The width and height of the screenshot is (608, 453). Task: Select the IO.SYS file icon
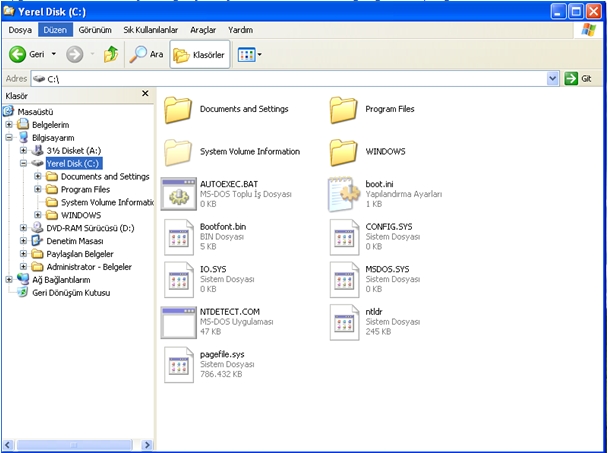click(x=179, y=280)
